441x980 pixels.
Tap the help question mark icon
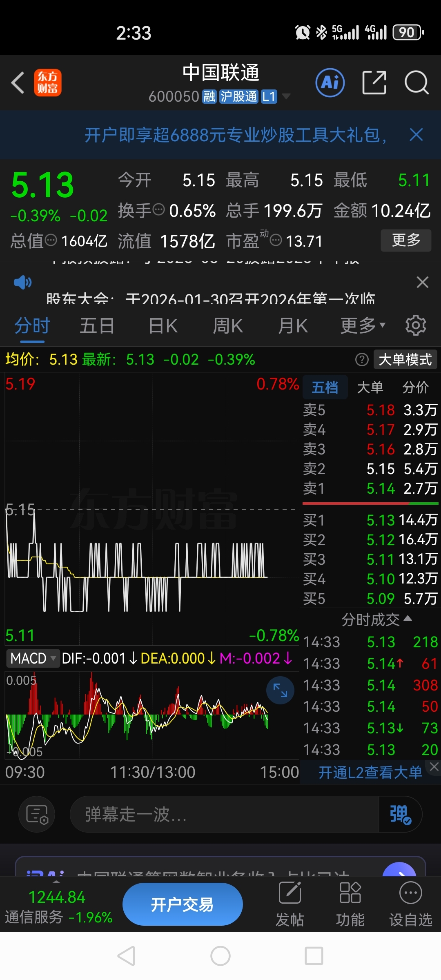pyautogui.click(x=362, y=360)
